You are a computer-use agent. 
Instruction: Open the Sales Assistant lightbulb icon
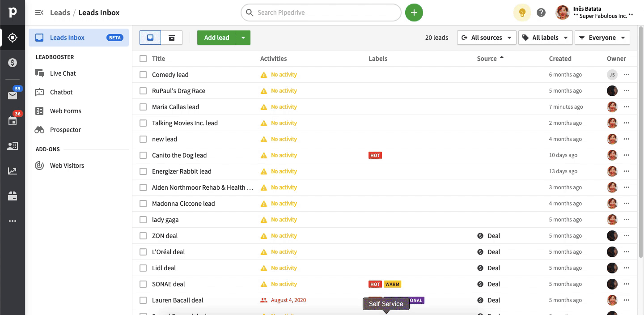click(522, 13)
